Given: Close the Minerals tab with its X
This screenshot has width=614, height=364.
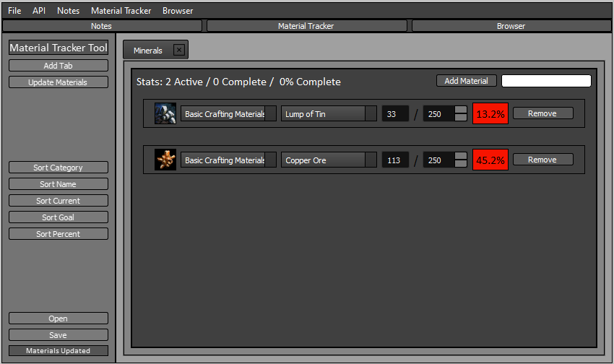Looking at the screenshot, I should tap(179, 51).
